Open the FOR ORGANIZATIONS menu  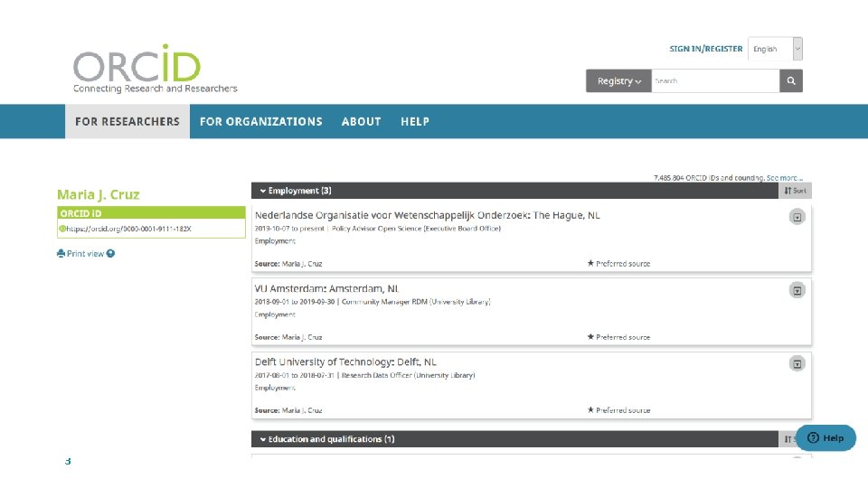point(260,121)
